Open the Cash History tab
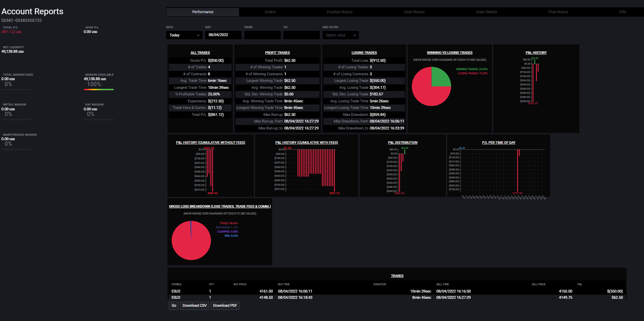644x321 pixels. (x=414, y=12)
